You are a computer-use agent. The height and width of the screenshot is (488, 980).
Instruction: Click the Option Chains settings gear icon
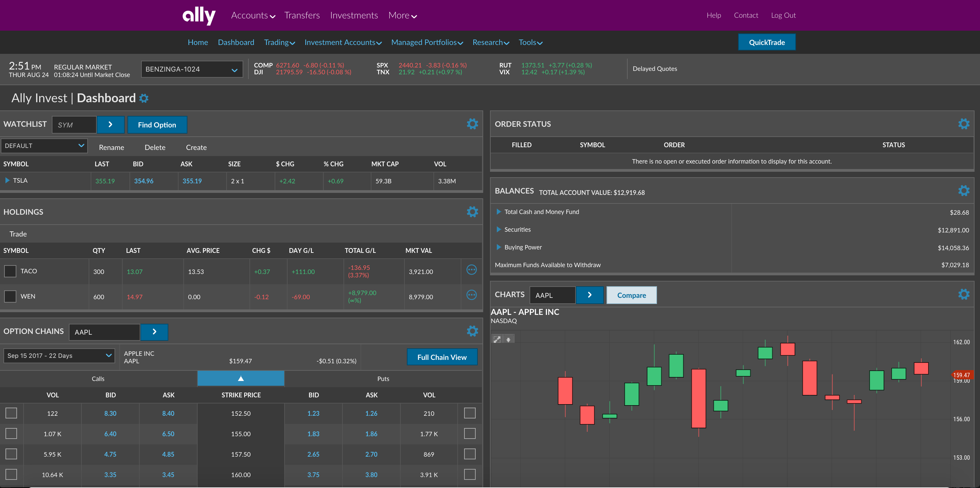coord(473,331)
